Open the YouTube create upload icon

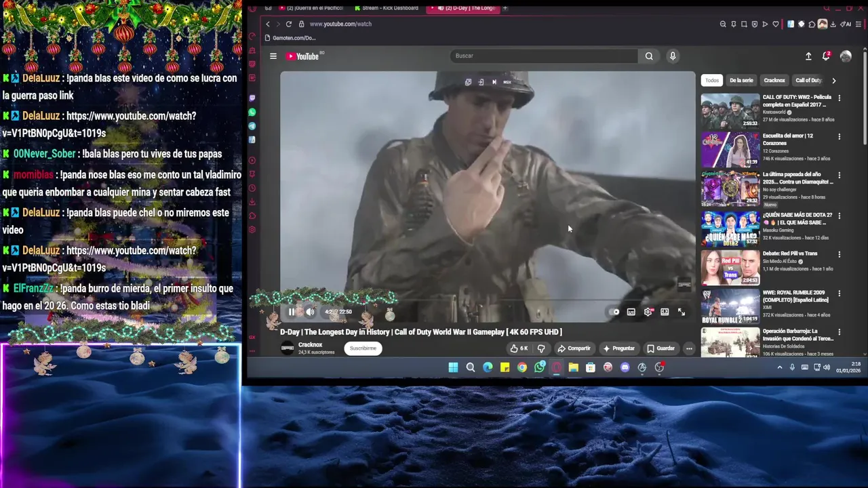pyautogui.click(x=808, y=56)
